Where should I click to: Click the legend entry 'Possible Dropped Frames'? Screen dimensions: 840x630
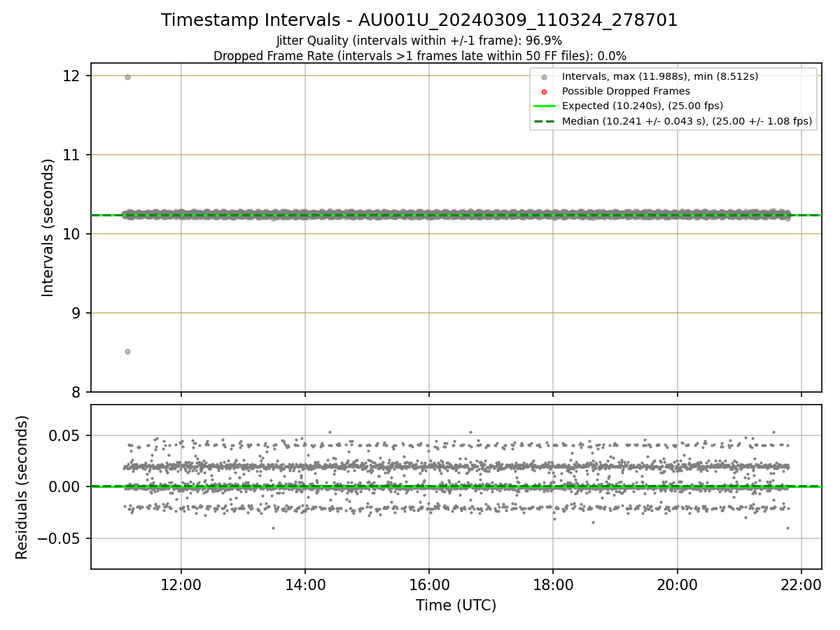(626, 91)
